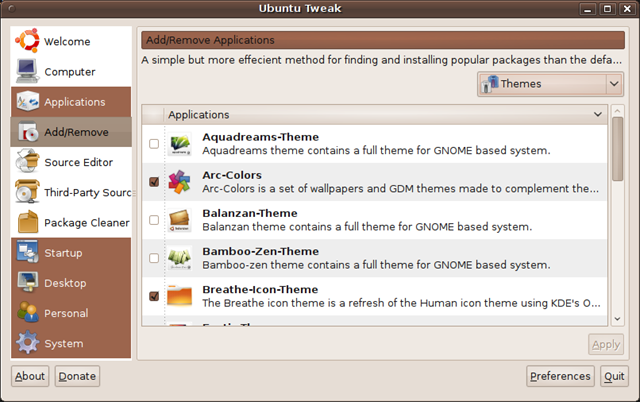Viewport: 640px width, 402px height.
Task: Expand the Personal sidebar section
Action: 71,313
